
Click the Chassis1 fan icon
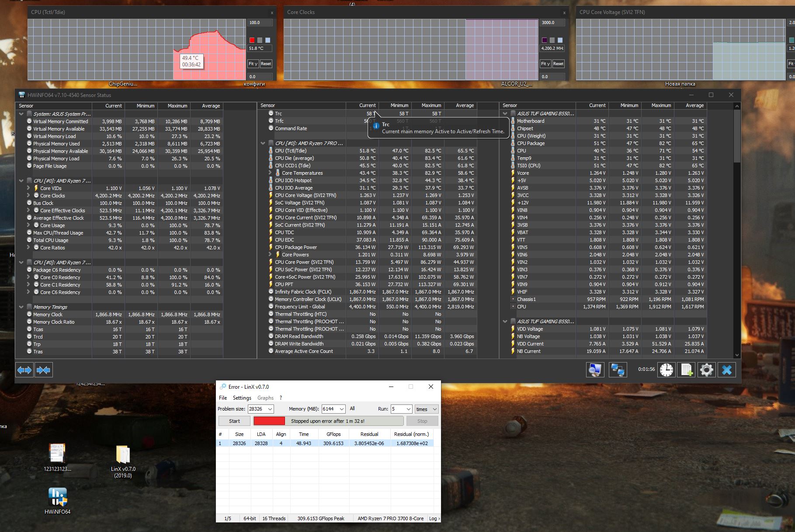pos(513,299)
